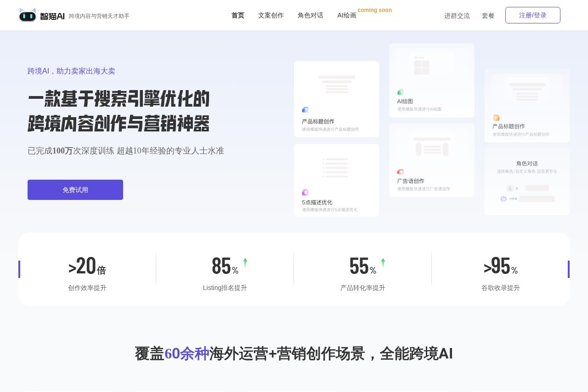The height and width of the screenshot is (392, 588).
Task: Click the 创作效率提升 >20倍 statistic
Action: point(87,273)
